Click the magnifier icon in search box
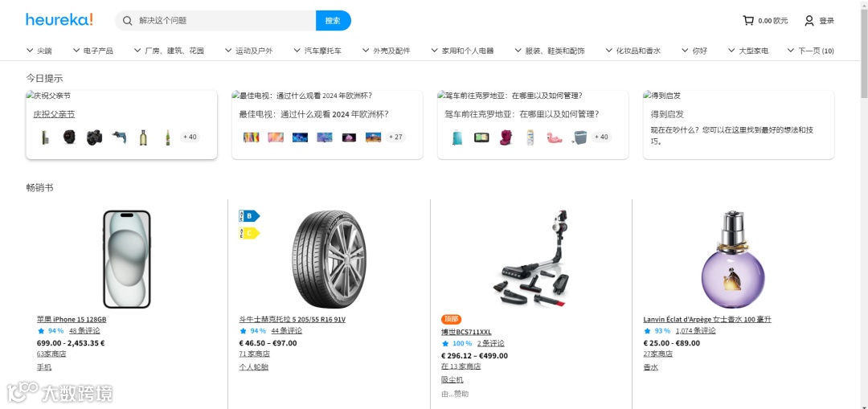Screen dimensions: 868x409 (x=127, y=20)
